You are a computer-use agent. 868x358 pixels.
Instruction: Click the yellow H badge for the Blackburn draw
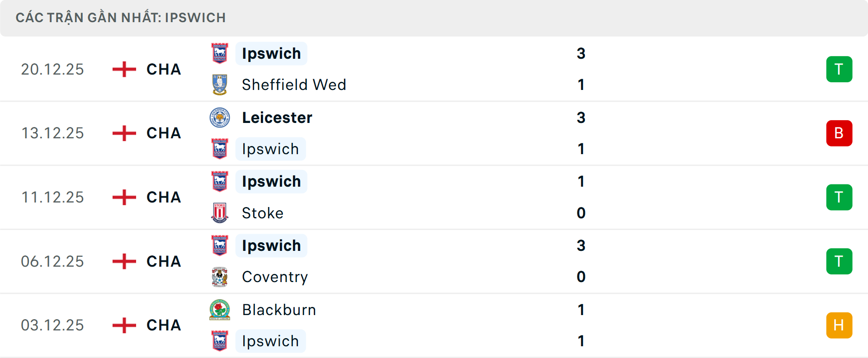840,325
